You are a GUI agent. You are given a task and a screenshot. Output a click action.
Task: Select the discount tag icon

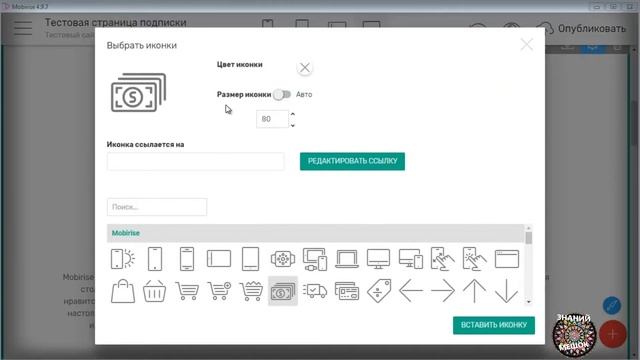pyautogui.click(x=379, y=291)
